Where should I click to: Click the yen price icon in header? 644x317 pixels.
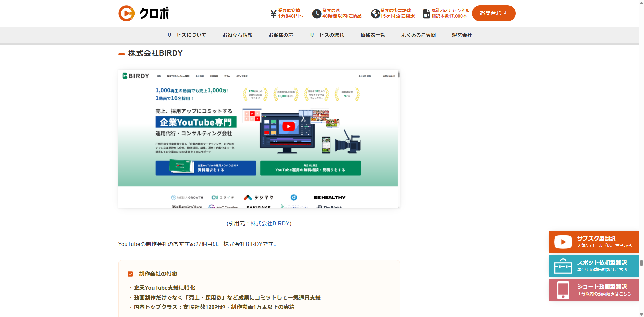pyautogui.click(x=273, y=14)
